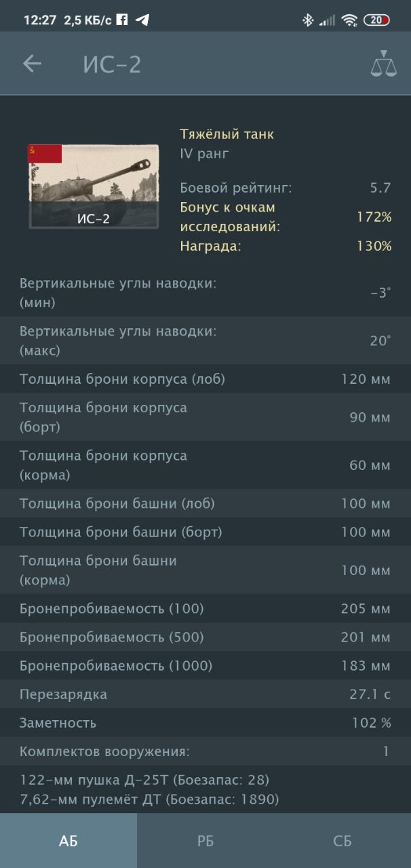The image size is (411, 868).
Task: Tap the 7,62-мм пулемёт ДТ armament line
Action: click(x=149, y=800)
